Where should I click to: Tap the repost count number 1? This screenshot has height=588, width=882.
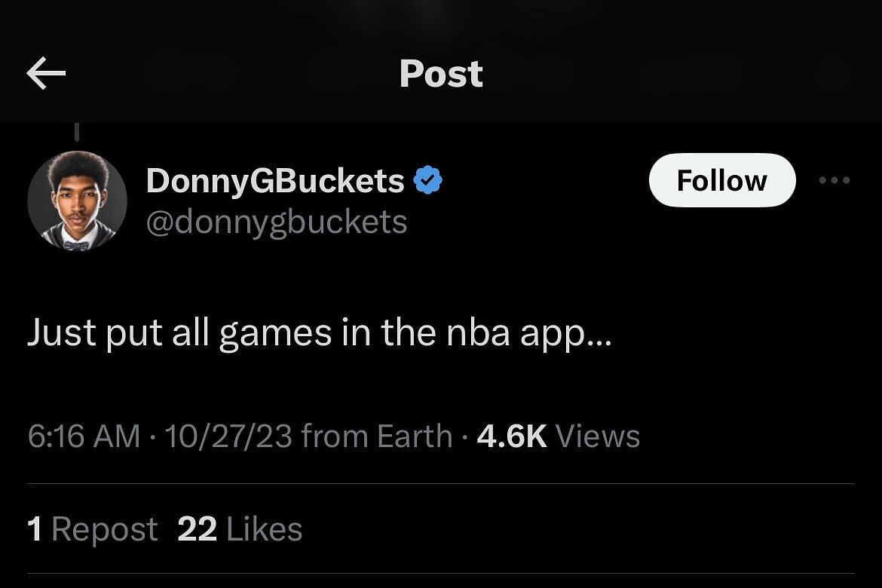tap(35, 529)
